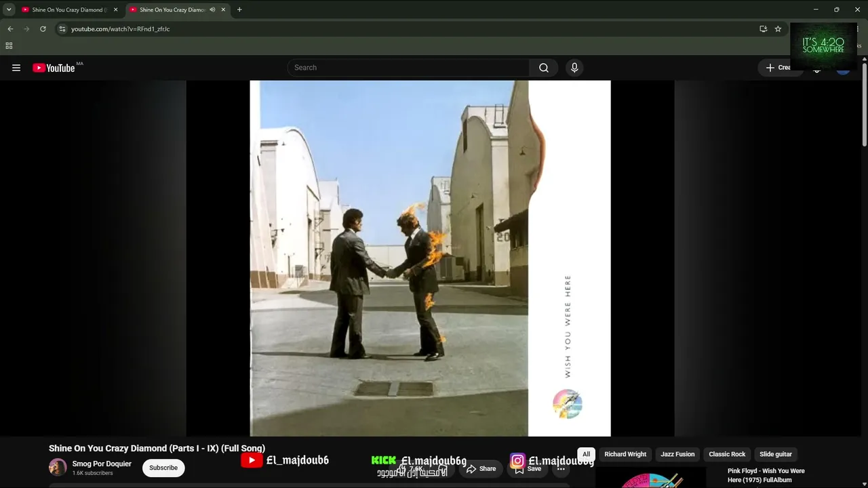The height and width of the screenshot is (488, 868).
Task: Click the YouTube search input field
Action: (x=408, y=68)
